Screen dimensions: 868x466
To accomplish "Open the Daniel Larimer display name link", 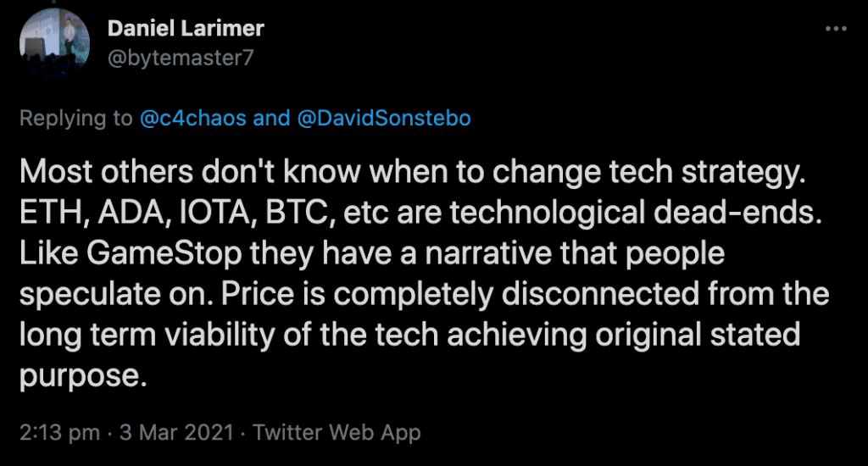I will click(186, 28).
